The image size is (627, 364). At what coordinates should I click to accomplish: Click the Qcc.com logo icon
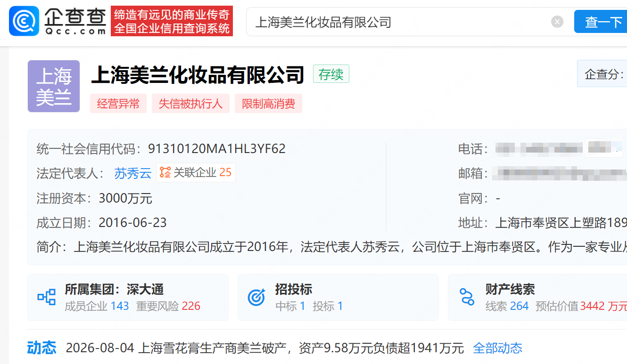click(24, 21)
